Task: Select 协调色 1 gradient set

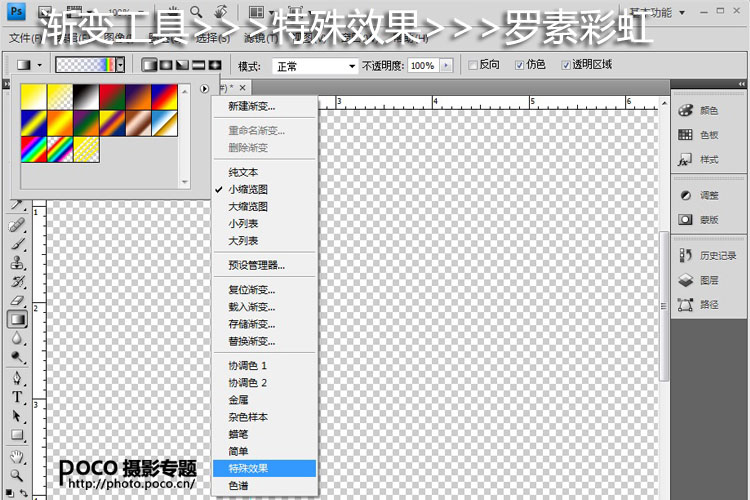Action: pyautogui.click(x=265, y=366)
